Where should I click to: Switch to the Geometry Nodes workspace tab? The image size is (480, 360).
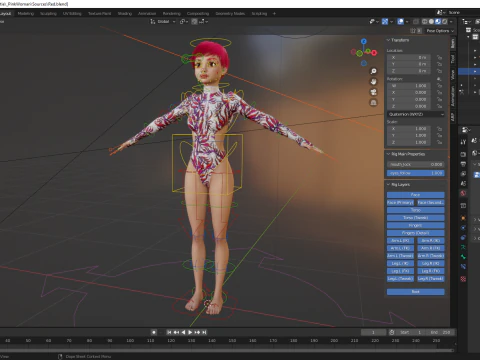point(230,14)
